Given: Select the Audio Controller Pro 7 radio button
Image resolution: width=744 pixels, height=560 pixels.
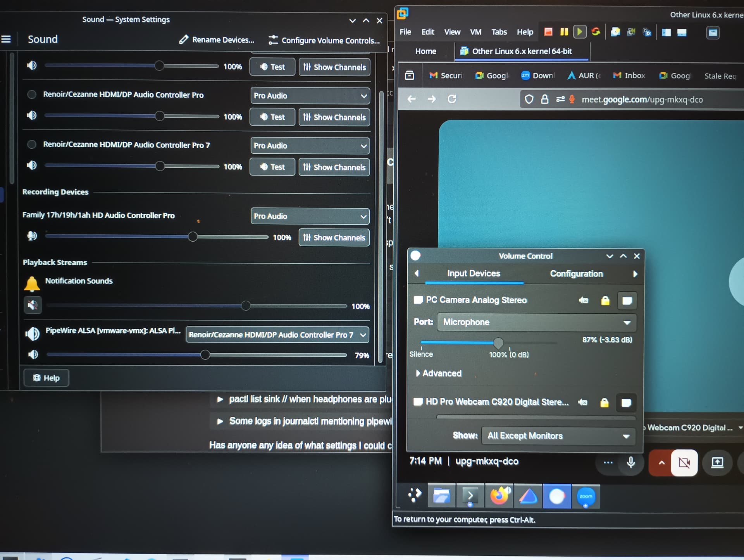Looking at the screenshot, I should 32,144.
